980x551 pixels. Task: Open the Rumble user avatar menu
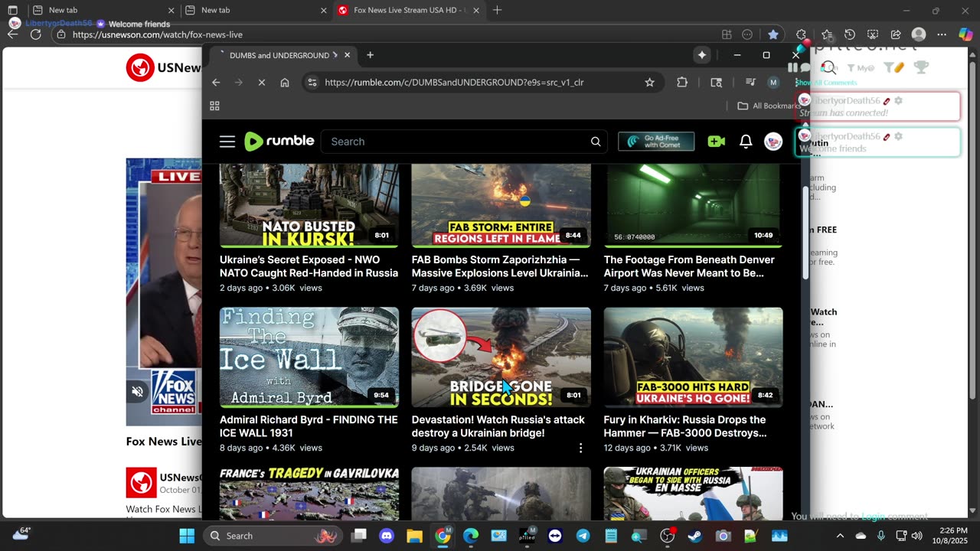[x=773, y=142]
